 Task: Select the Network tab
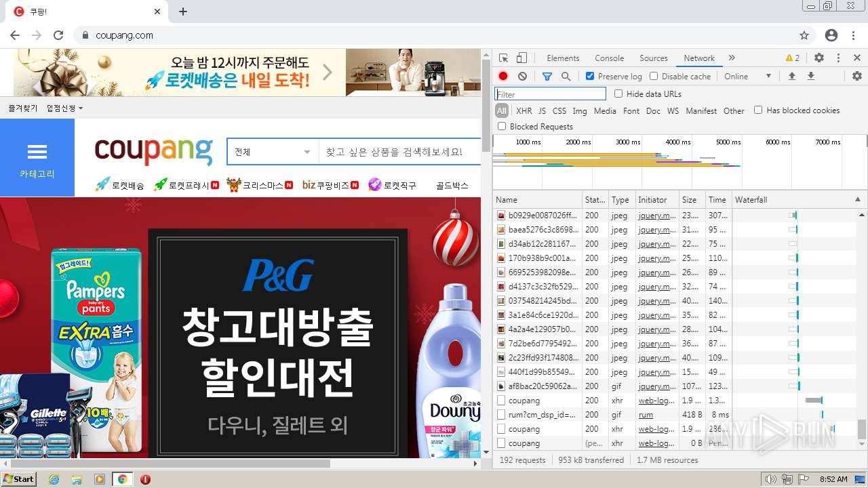click(699, 58)
